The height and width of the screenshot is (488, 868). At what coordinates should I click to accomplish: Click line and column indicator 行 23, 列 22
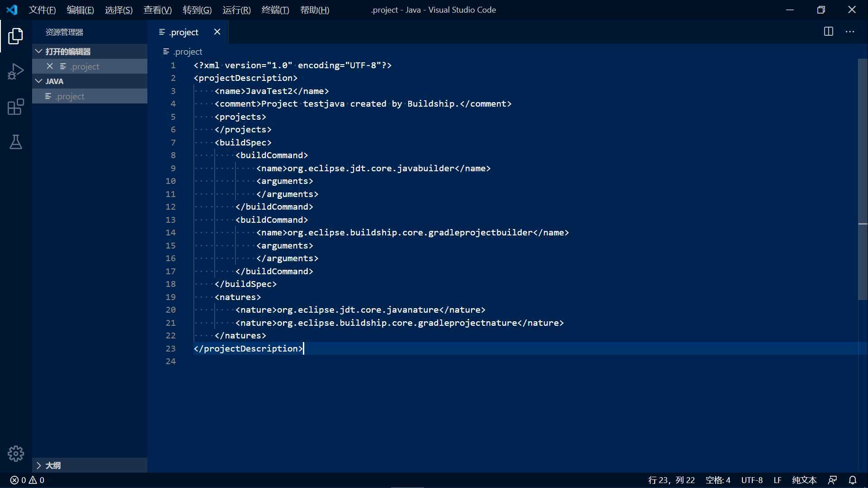point(671,480)
